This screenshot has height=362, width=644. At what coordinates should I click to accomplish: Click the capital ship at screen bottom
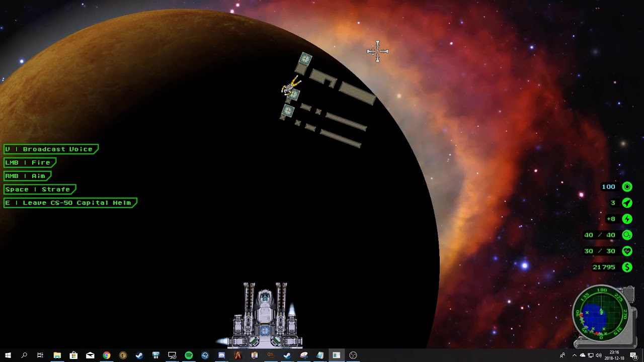(x=265, y=315)
